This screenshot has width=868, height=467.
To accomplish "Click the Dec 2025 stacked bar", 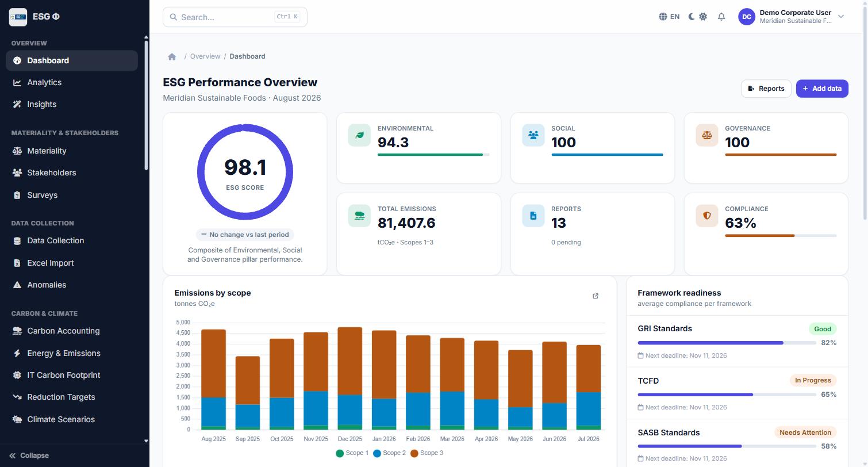I will (x=349, y=378).
